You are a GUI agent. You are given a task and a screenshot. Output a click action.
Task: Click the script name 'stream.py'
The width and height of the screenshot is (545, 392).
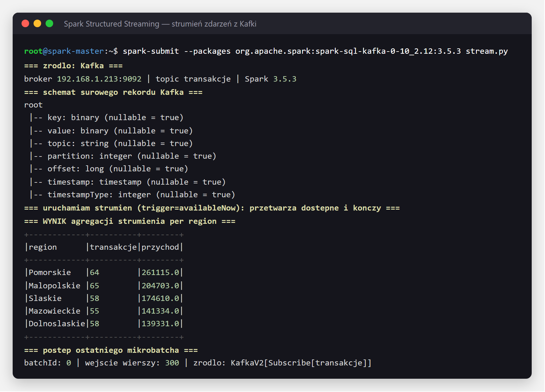tap(487, 51)
